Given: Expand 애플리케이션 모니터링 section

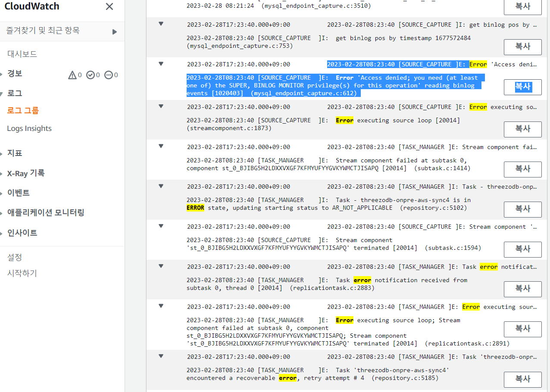Looking at the screenshot, I should (x=1, y=213).
